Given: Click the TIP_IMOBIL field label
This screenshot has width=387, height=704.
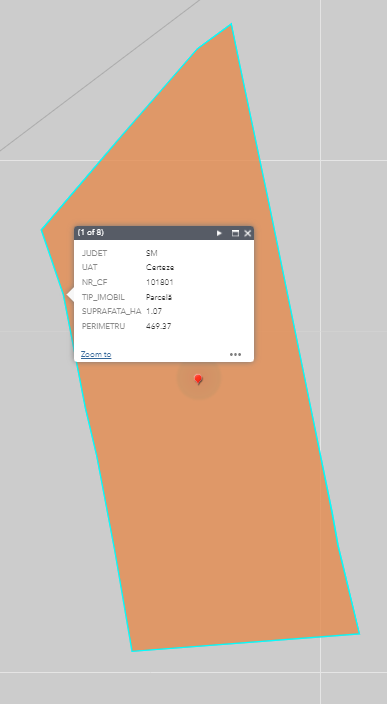Looking at the screenshot, I should tap(103, 297).
